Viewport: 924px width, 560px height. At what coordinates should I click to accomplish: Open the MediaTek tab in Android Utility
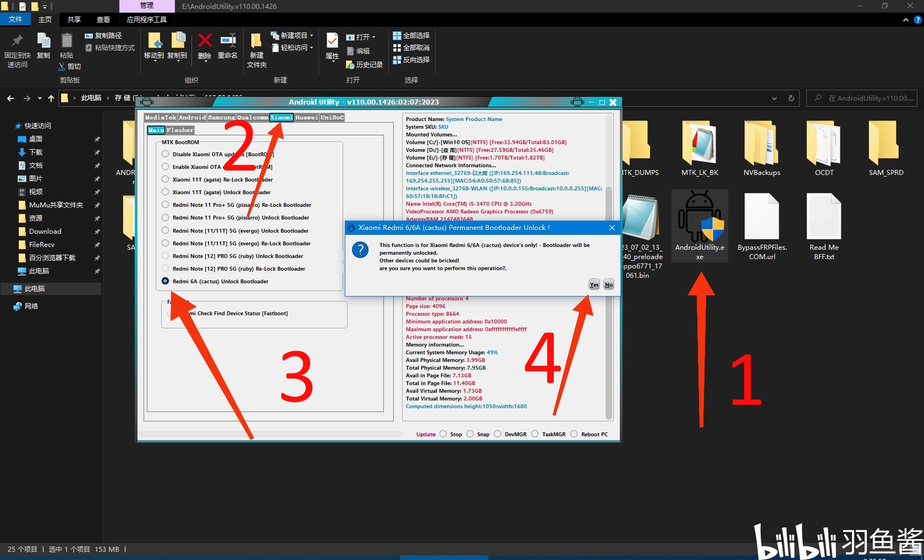point(161,117)
